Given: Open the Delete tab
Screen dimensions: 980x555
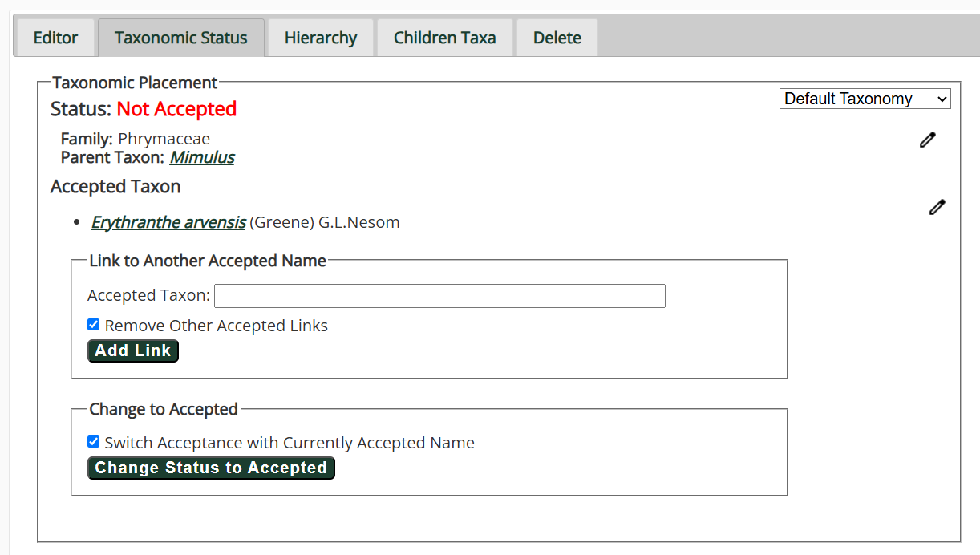Looking at the screenshot, I should pos(557,38).
